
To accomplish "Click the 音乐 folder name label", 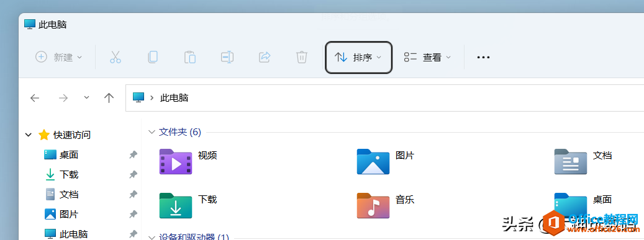I will (405, 200).
